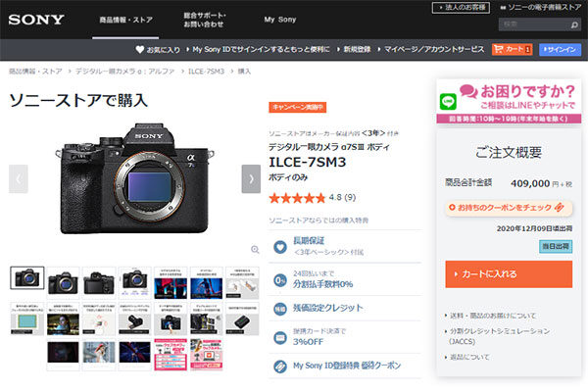
Task: Select first camera front thumbnail
Action: (x=27, y=278)
